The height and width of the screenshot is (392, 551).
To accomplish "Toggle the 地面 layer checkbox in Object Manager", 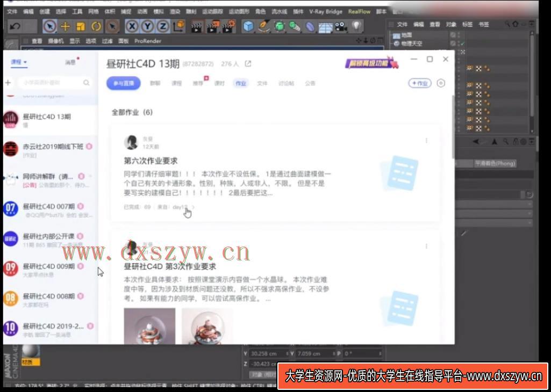I will [454, 35].
